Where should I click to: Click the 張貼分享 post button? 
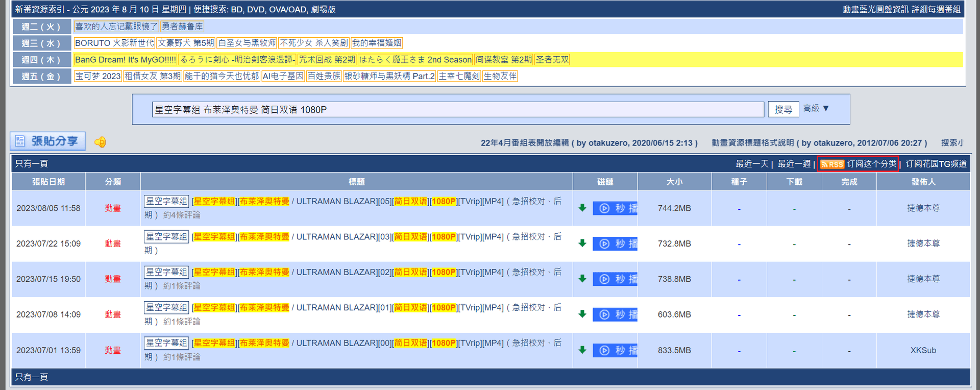click(47, 141)
